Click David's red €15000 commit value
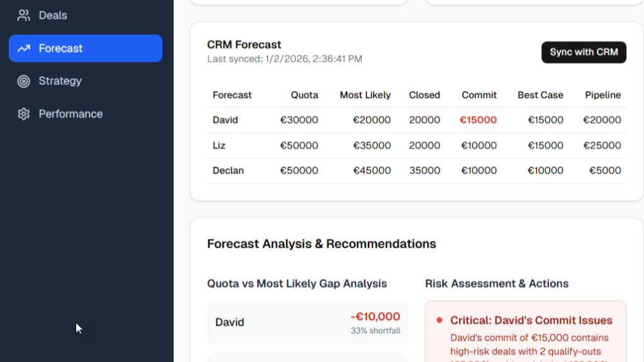Viewport: 644px width, 362px height. click(478, 120)
